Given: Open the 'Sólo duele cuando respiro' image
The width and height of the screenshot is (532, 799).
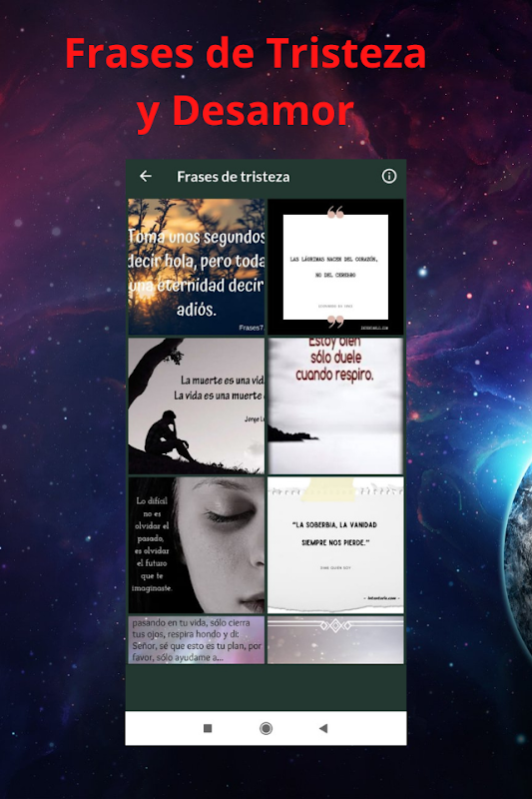Looking at the screenshot, I should (x=335, y=406).
